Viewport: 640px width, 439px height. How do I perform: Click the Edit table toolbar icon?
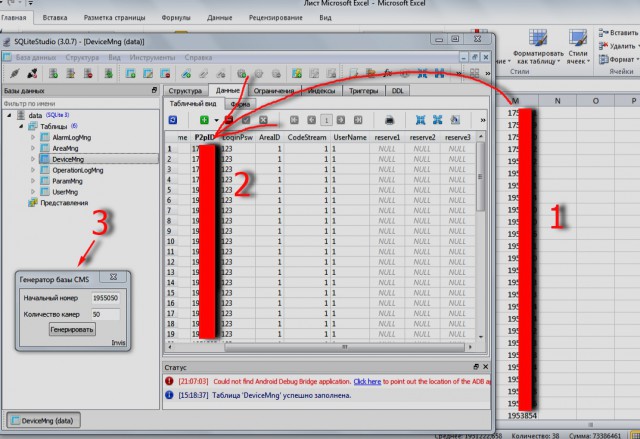click(x=148, y=73)
